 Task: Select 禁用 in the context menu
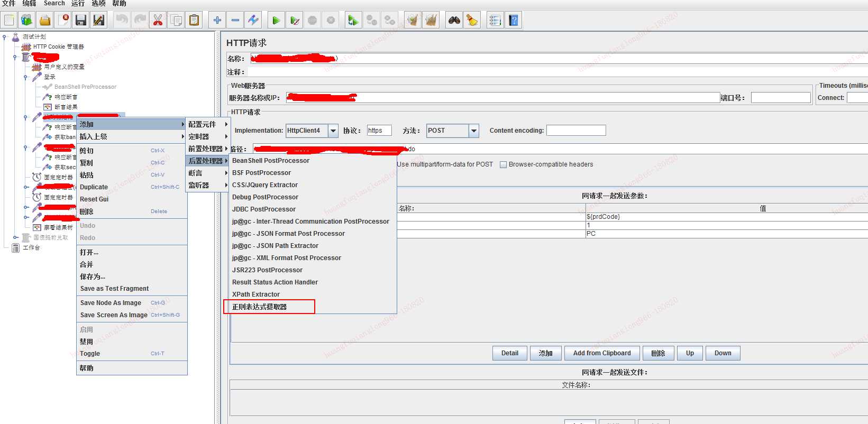[x=132, y=342]
